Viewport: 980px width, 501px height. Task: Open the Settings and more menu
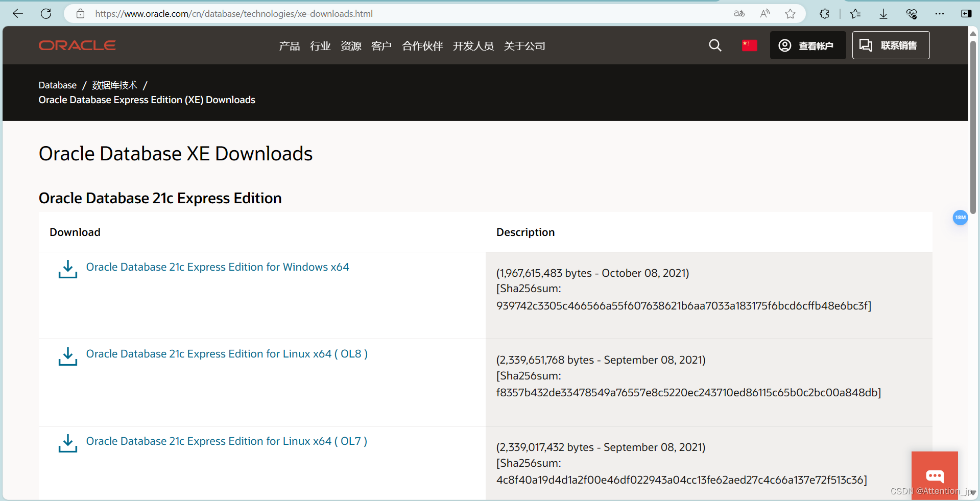point(940,14)
